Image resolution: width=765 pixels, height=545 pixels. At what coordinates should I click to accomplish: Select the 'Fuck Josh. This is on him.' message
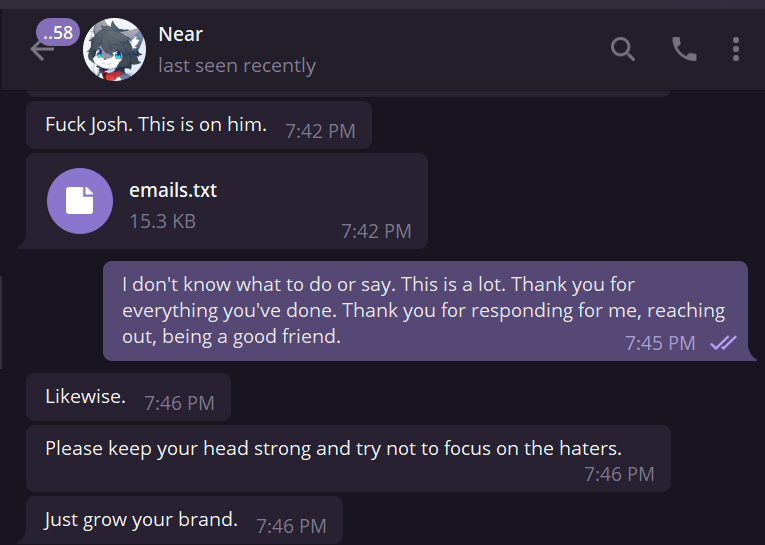[x=156, y=125]
